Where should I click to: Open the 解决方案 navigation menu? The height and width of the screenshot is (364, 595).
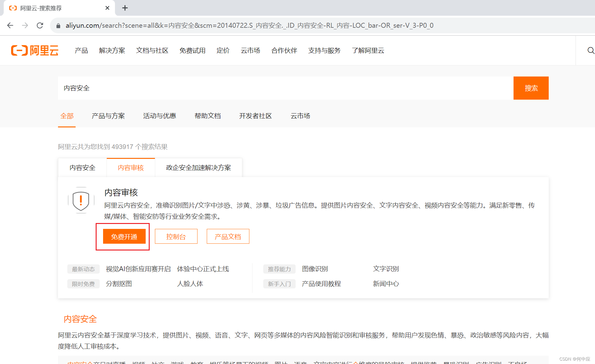112,51
